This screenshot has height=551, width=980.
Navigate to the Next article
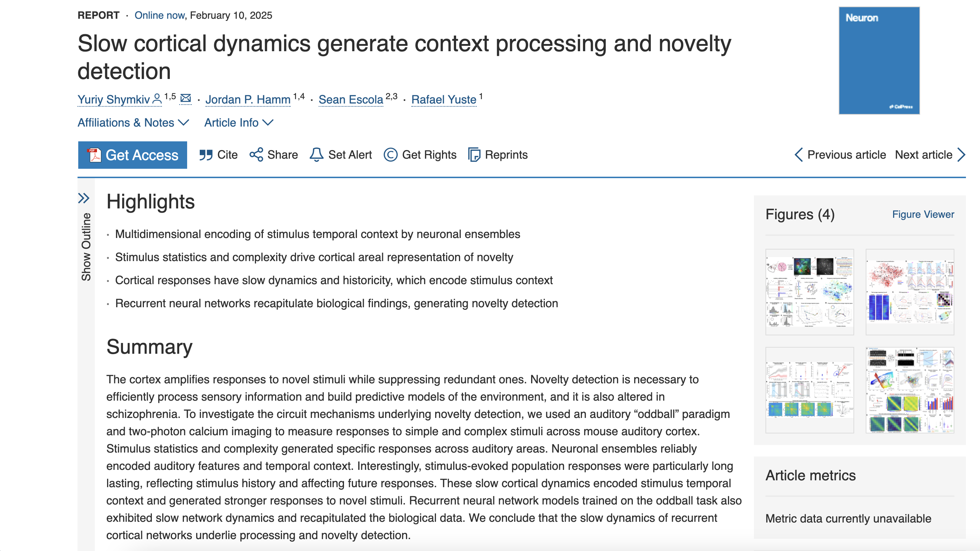(930, 155)
